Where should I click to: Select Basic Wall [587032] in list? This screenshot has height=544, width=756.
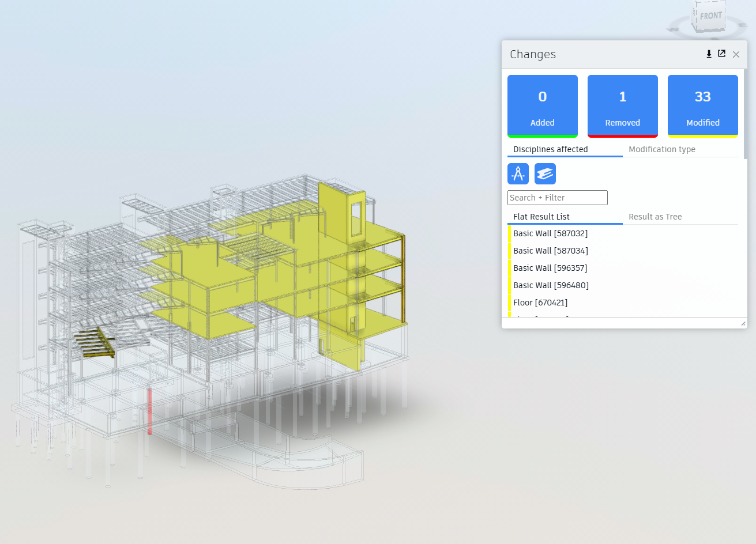pos(550,233)
